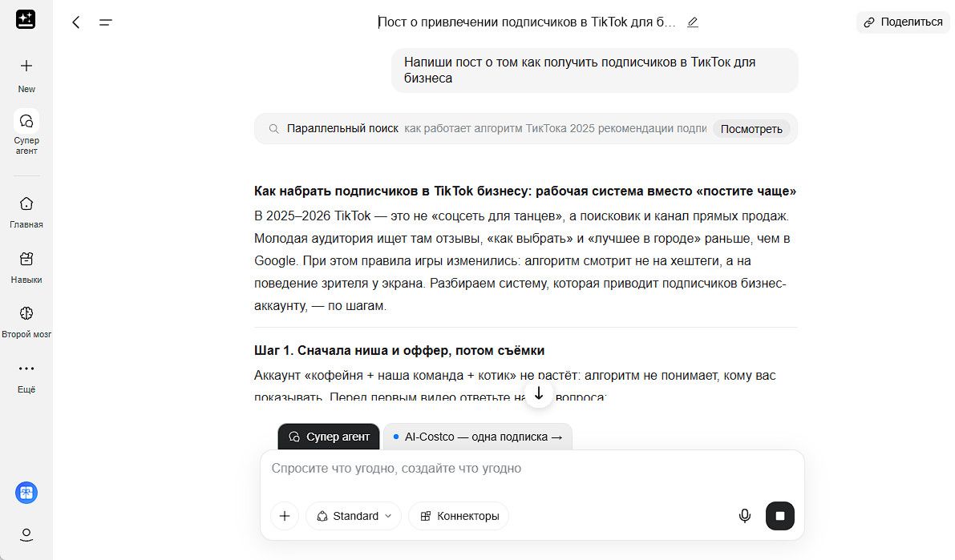The height and width of the screenshot is (560, 955).
Task: Click the Параллельный поиск search icon
Action: click(274, 128)
